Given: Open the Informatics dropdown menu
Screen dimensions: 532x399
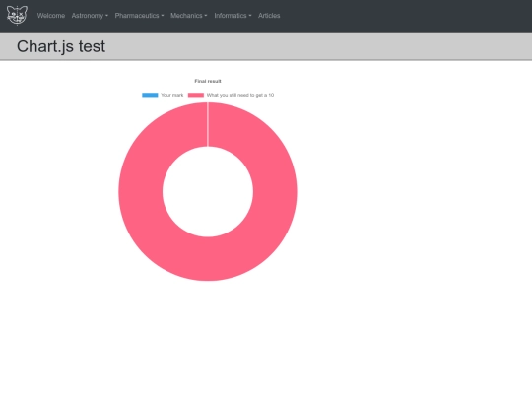Looking at the screenshot, I should click(233, 16).
